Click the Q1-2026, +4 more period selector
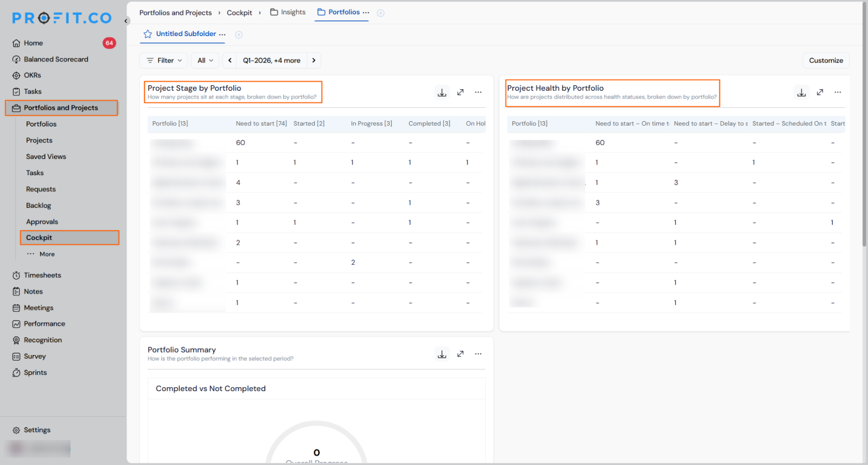 click(x=271, y=60)
